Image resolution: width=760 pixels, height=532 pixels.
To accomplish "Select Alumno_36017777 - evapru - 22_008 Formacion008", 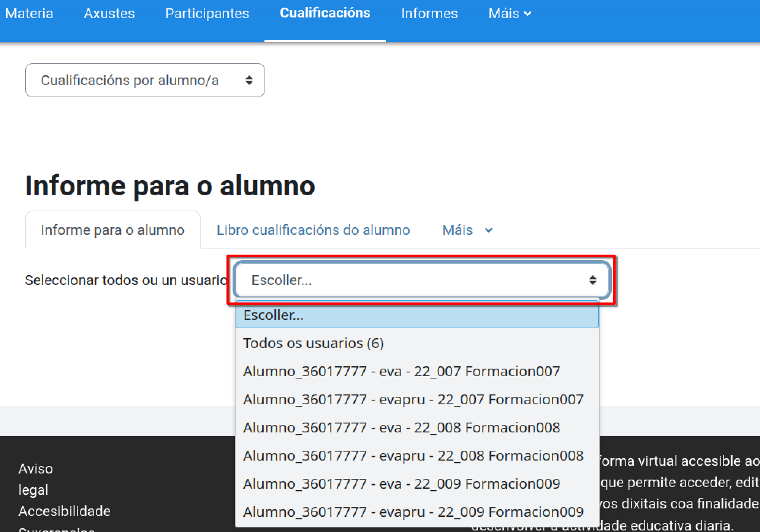I will tap(413, 455).
